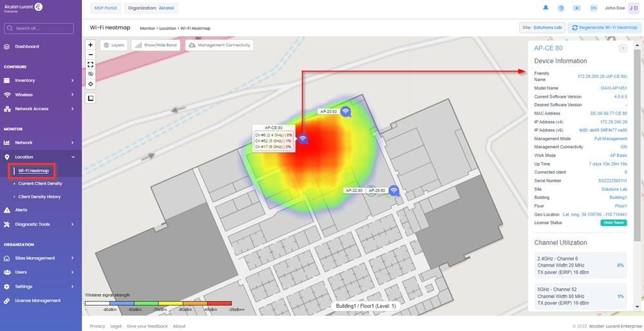Viewport: 644px width, 331px height.
Task: Click the red -35dBm legend swatch
Action: 220,303
